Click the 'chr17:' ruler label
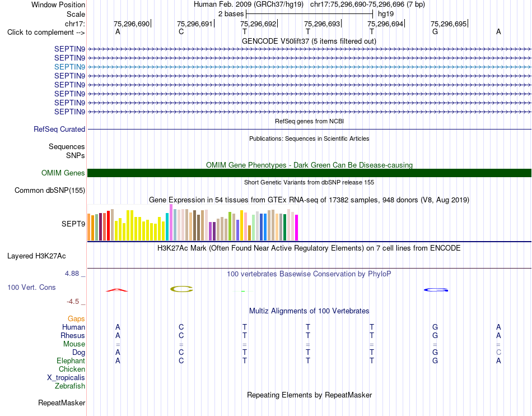 point(74,24)
